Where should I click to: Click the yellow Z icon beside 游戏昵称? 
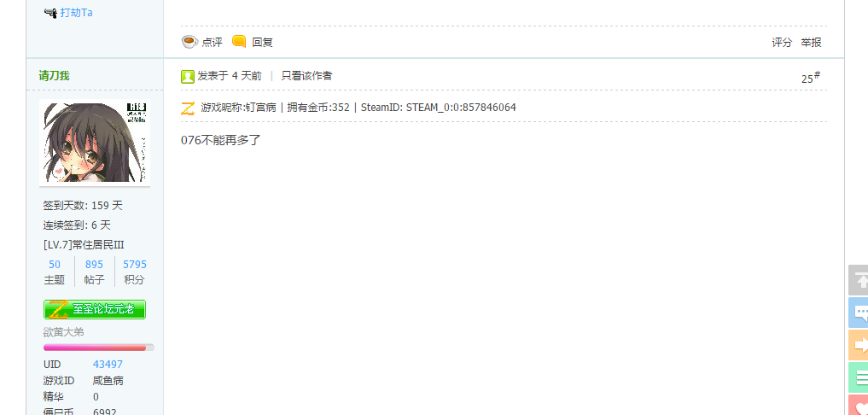(x=189, y=108)
